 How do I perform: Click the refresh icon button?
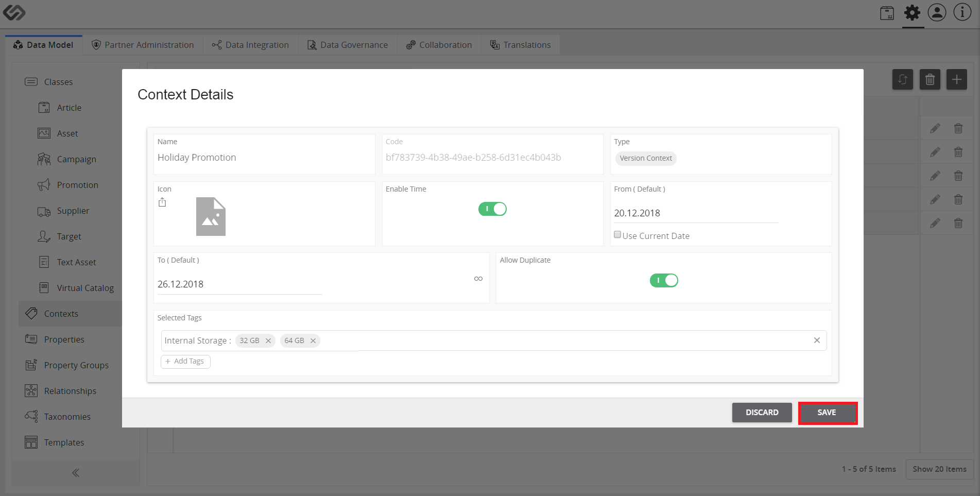[902, 79]
